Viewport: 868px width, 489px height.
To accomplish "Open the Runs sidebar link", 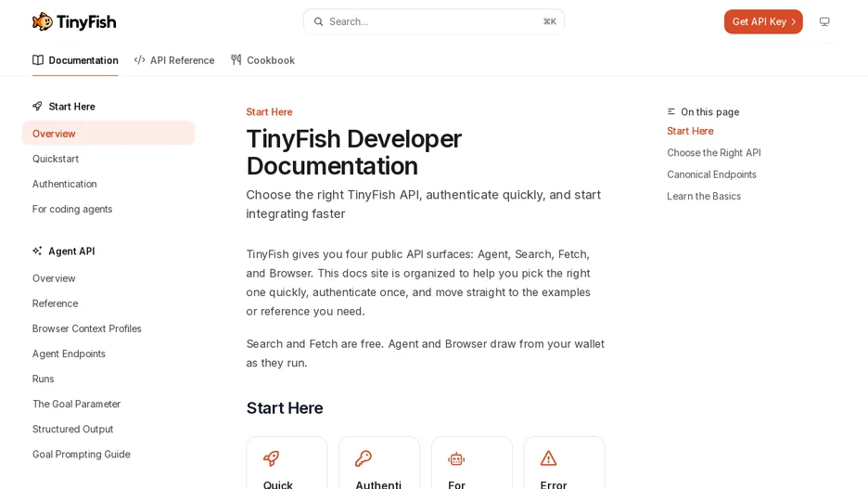I will pyautogui.click(x=44, y=379).
